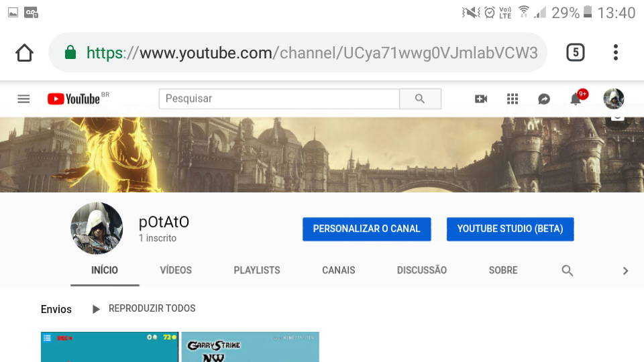Viewport: 644px width, 362px height.
Task: Select the YouTube URL address bar
Action: (298, 52)
